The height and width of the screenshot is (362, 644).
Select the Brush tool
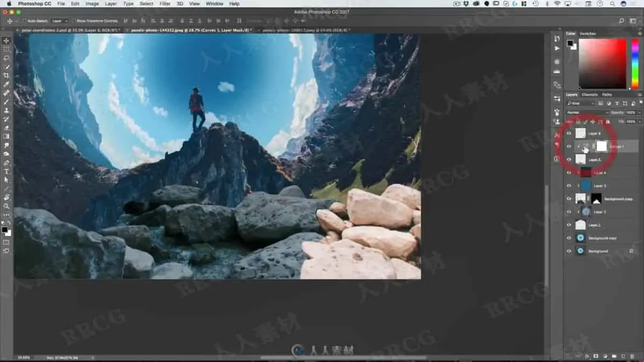6,101
